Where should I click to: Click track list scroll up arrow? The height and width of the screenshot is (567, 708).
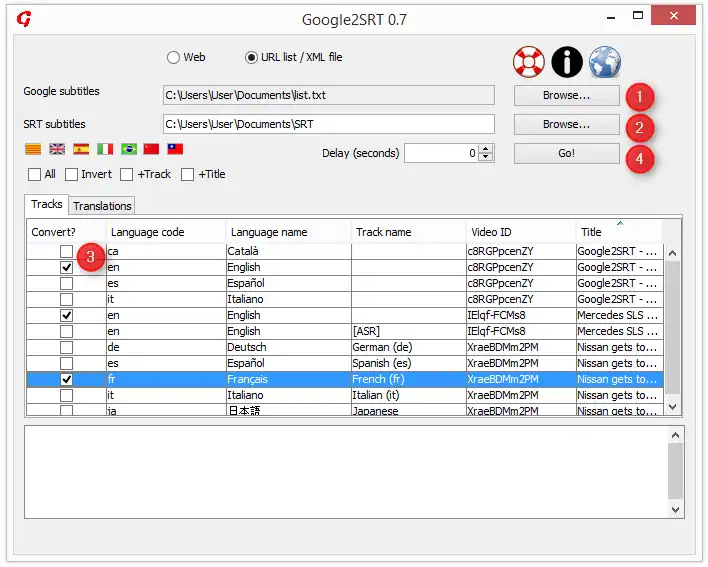tap(672, 253)
